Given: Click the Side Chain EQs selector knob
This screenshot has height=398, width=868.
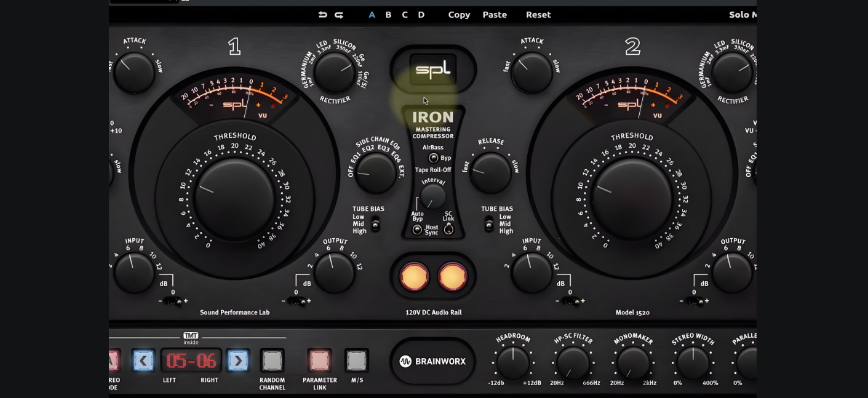Looking at the screenshot, I should pos(375,173).
